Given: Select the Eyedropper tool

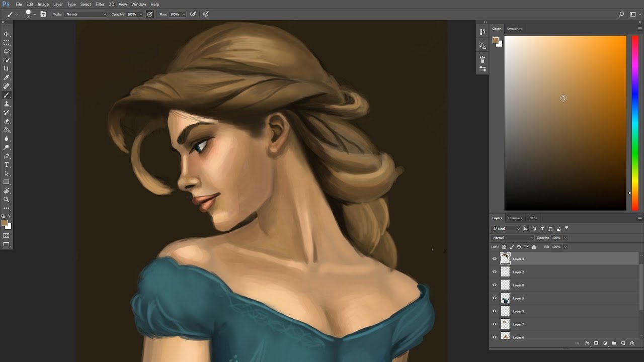Looking at the screenshot, I should [7, 78].
